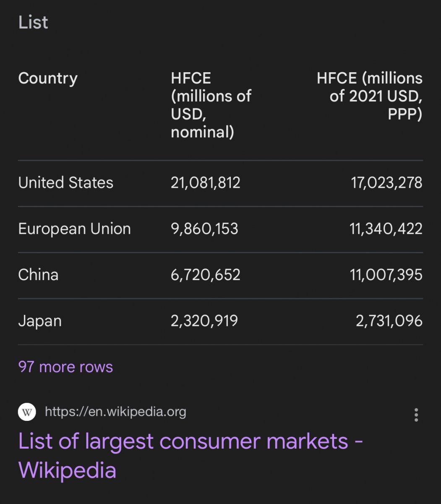Click Japan's 2,320,919 nominal value
This screenshot has width=441, height=504.
coord(204,321)
